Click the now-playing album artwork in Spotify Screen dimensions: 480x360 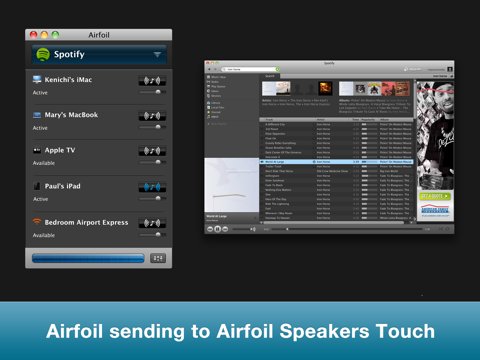coord(232,185)
